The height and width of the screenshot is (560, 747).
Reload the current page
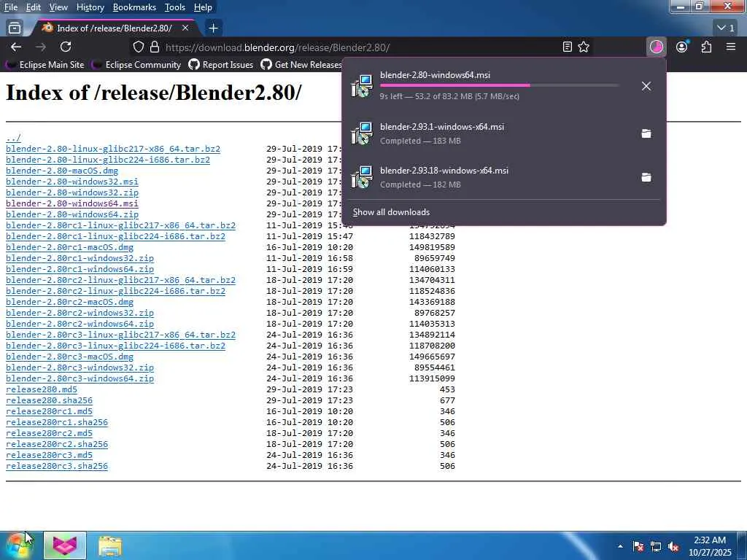pos(66,47)
